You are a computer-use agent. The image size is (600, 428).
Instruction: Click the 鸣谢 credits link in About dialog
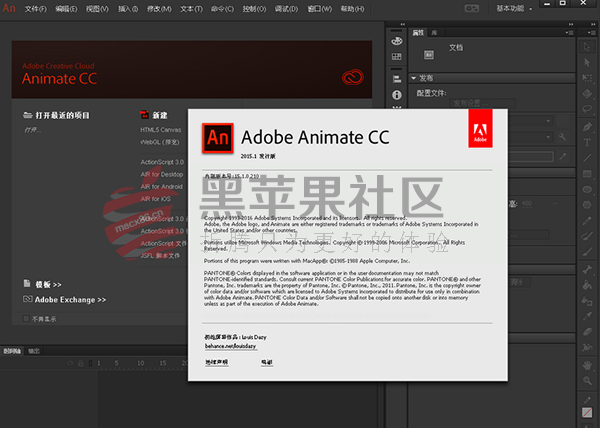267,362
